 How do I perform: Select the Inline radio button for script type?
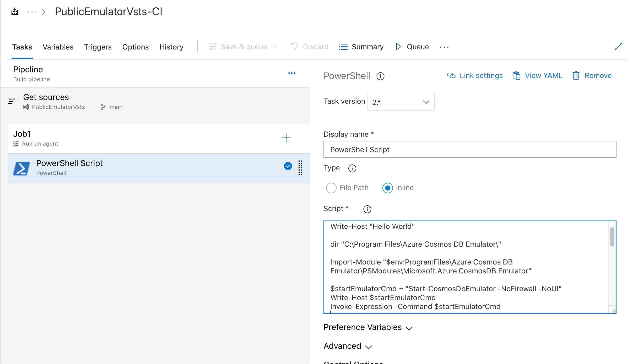(387, 188)
